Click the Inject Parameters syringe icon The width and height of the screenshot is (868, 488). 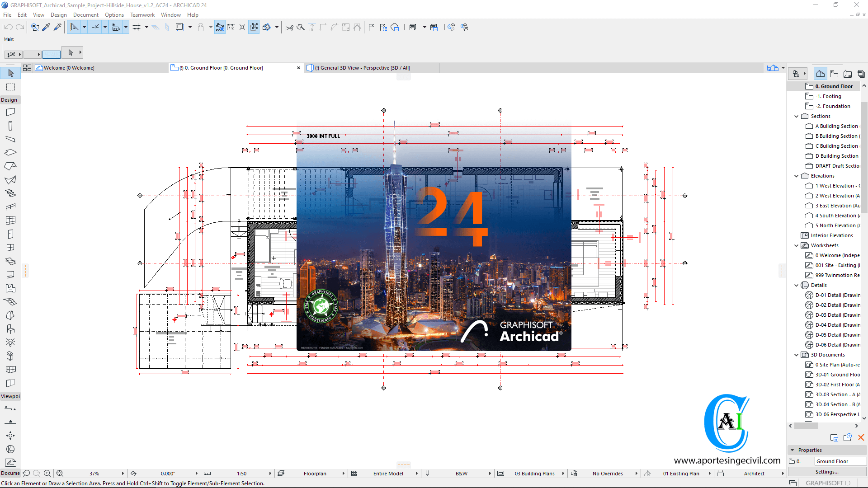[x=57, y=27]
